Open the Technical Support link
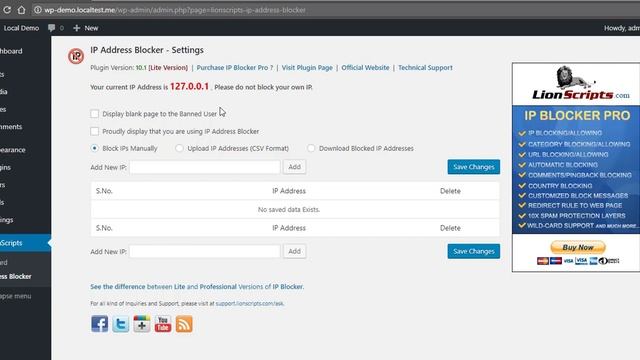This screenshot has width=640, height=360. click(x=425, y=68)
